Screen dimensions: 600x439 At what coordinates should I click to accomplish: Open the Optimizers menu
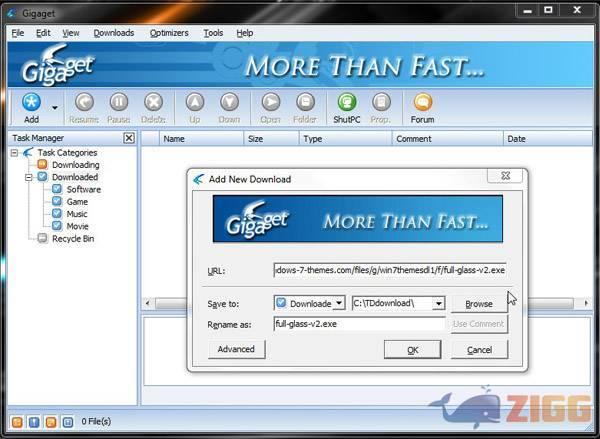coord(169,33)
